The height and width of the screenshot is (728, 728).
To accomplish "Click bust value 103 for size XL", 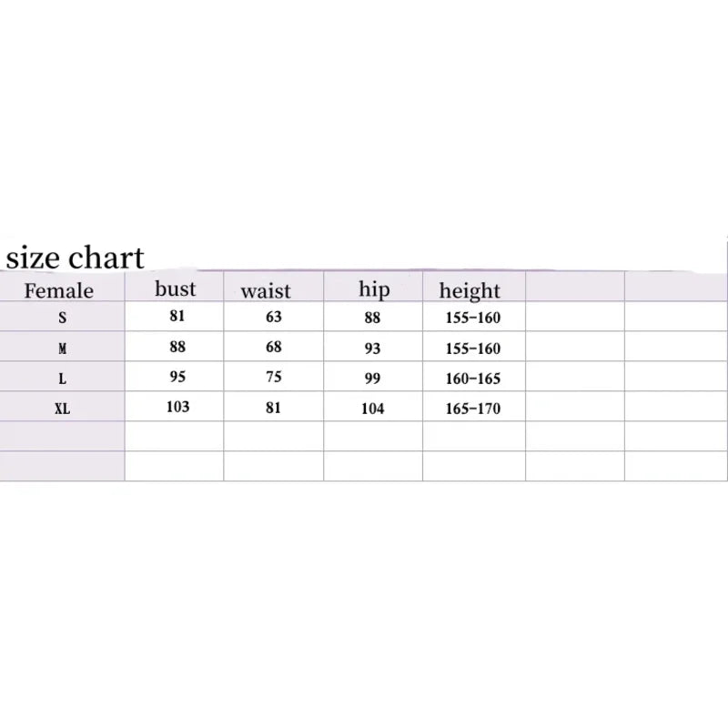I will (x=177, y=406).
